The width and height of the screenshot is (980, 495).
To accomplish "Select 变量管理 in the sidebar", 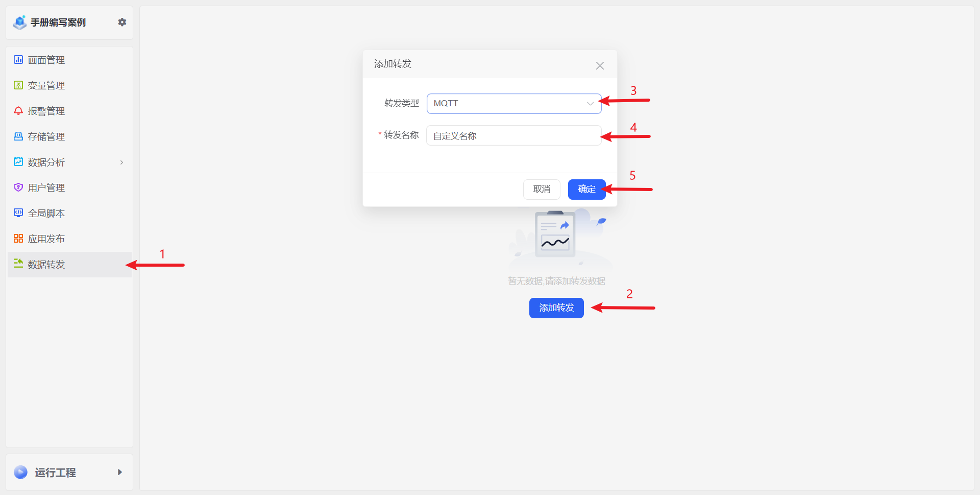I will pos(46,86).
